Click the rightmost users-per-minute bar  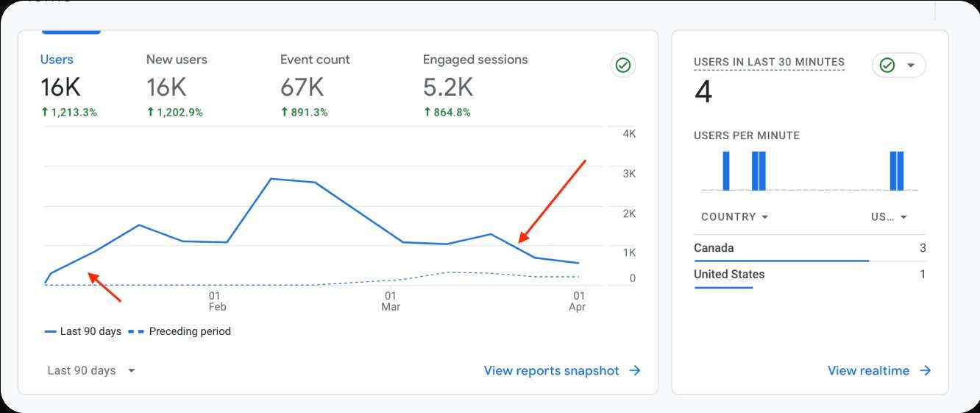pyautogui.click(x=900, y=171)
